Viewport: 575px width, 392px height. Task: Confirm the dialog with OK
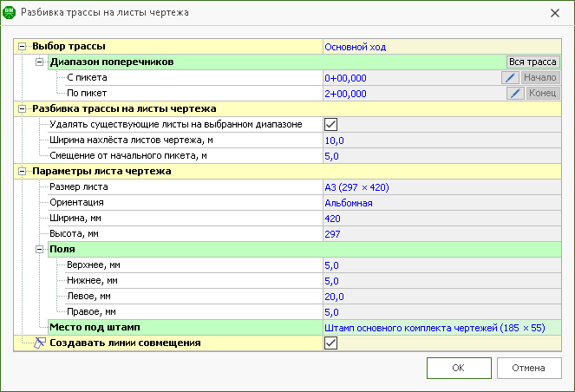click(x=458, y=367)
